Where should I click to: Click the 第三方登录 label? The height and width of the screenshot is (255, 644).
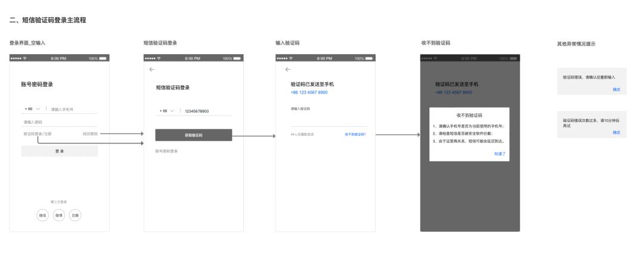(58, 202)
